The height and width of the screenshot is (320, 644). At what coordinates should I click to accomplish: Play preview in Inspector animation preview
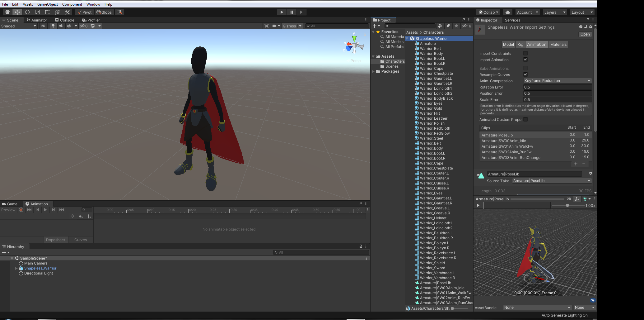478,205
